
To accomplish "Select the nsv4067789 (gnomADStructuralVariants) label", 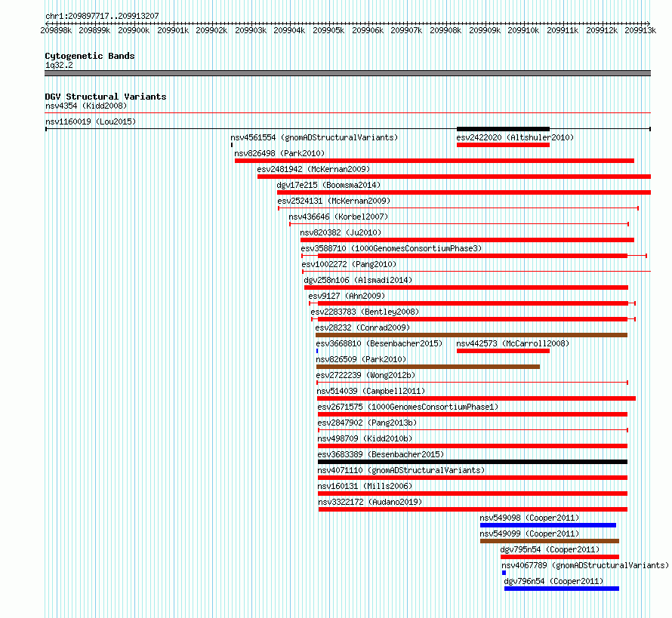I will point(585,565).
